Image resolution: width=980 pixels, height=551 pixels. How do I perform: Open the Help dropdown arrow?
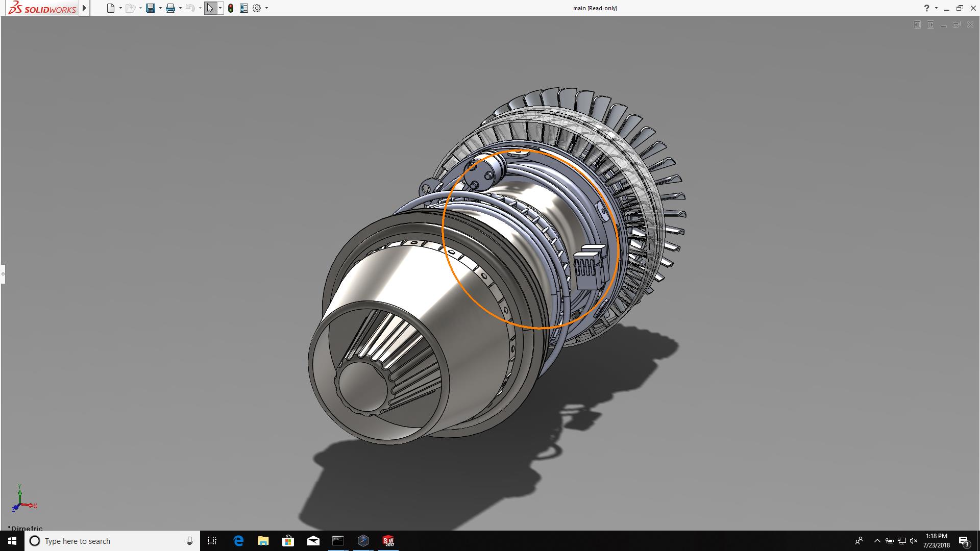[x=936, y=8]
